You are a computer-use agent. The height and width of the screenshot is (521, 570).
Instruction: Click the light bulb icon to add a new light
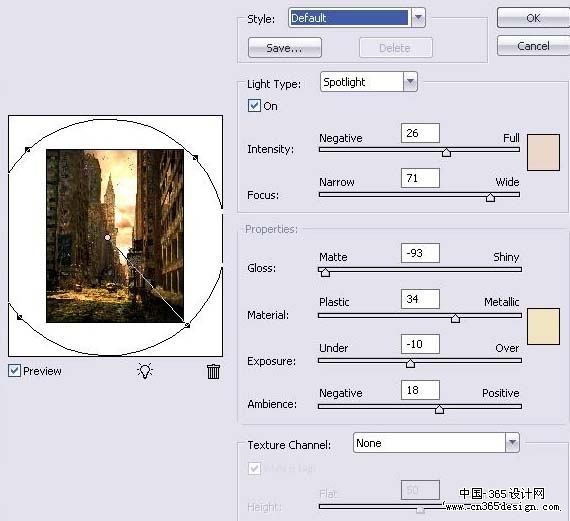[x=145, y=371]
